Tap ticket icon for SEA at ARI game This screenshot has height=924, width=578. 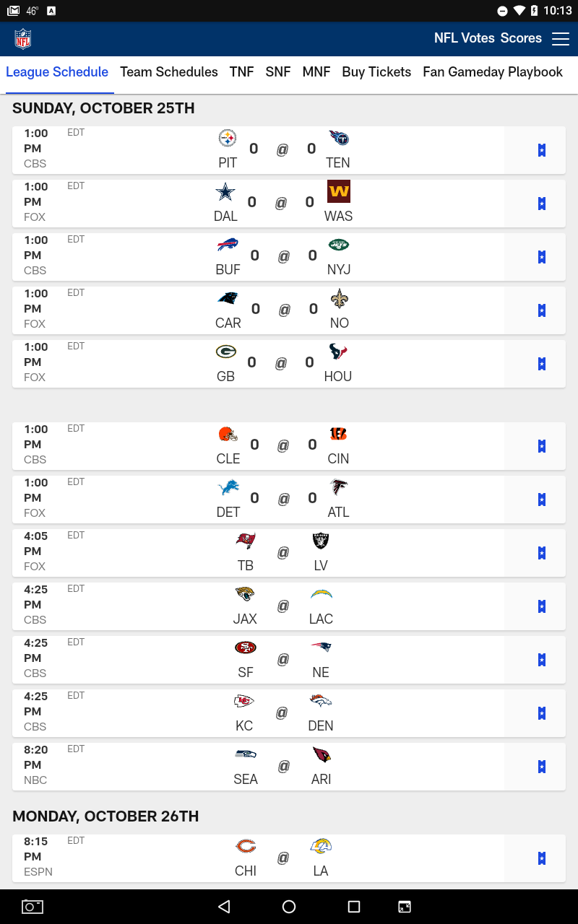(542, 767)
